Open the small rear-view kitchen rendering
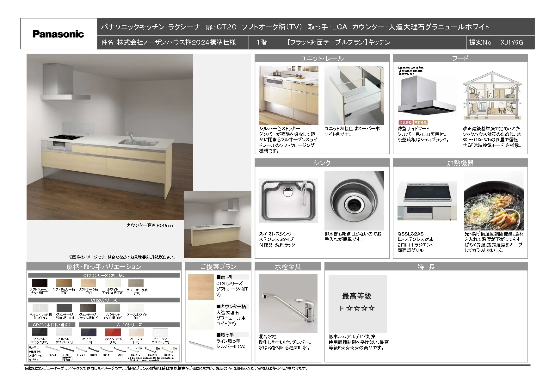The height and width of the screenshot is (392, 555). click(x=217, y=224)
